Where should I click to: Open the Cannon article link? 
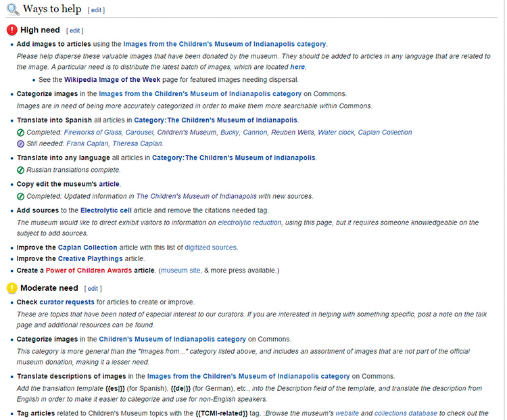pos(255,133)
